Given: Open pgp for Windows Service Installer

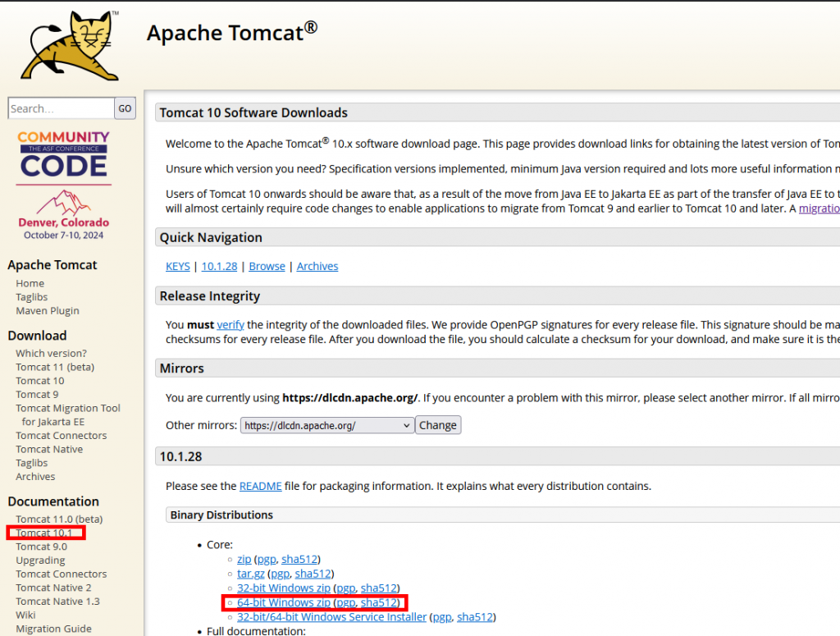Looking at the screenshot, I should tap(442, 616).
